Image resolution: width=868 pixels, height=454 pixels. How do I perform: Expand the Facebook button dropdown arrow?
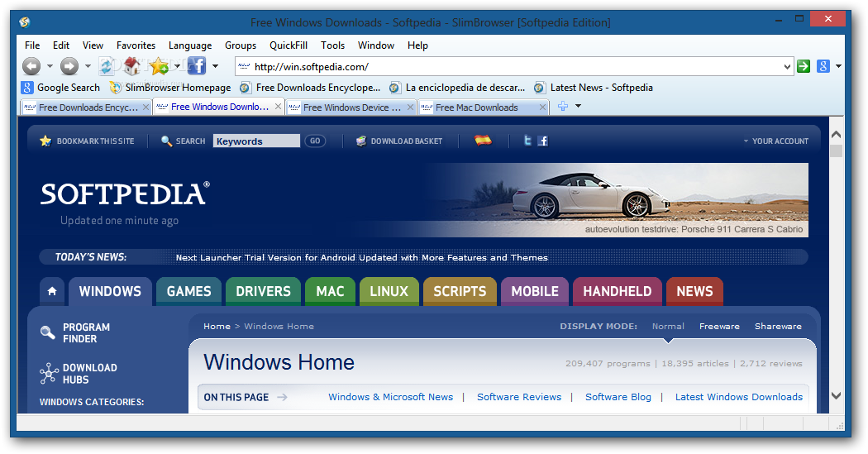click(x=215, y=66)
